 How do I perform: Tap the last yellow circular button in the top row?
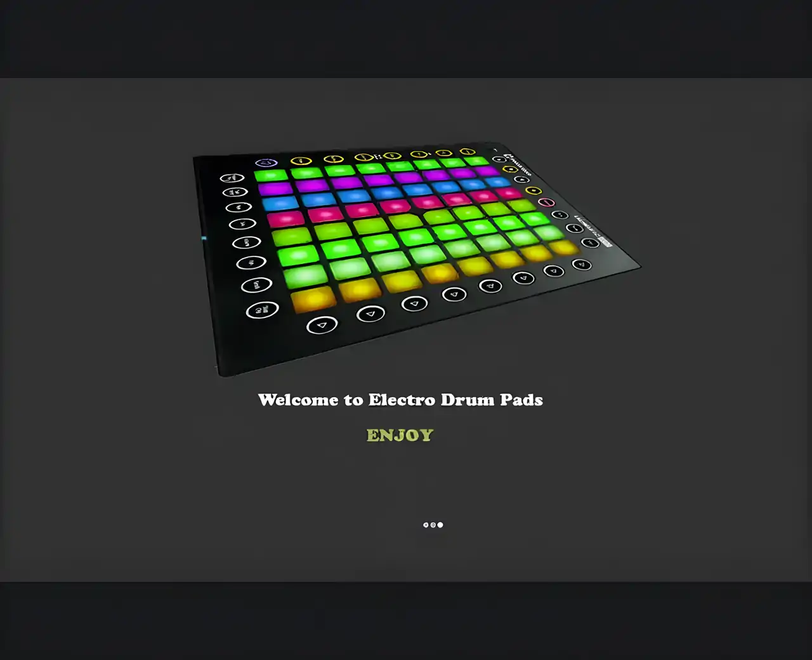(468, 152)
